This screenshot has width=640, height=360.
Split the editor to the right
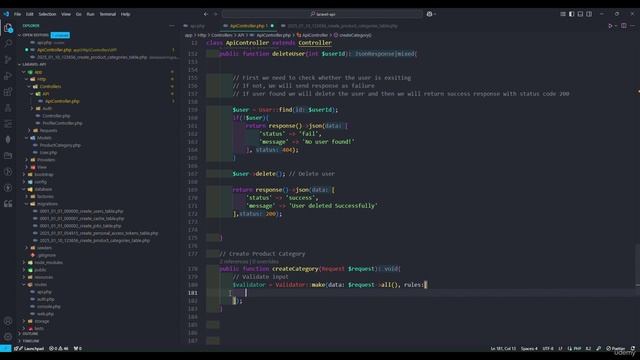(624, 26)
